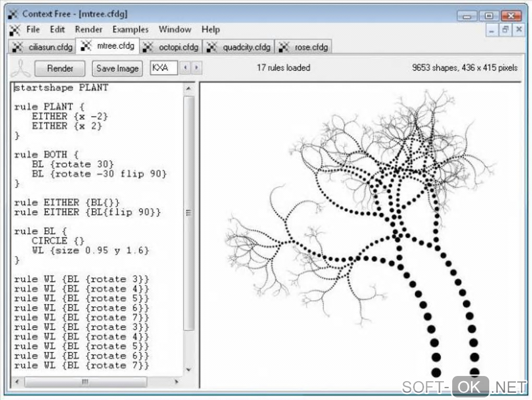Click the rose.cfdg tab icon
This screenshot has height=400, width=532.
click(x=284, y=47)
